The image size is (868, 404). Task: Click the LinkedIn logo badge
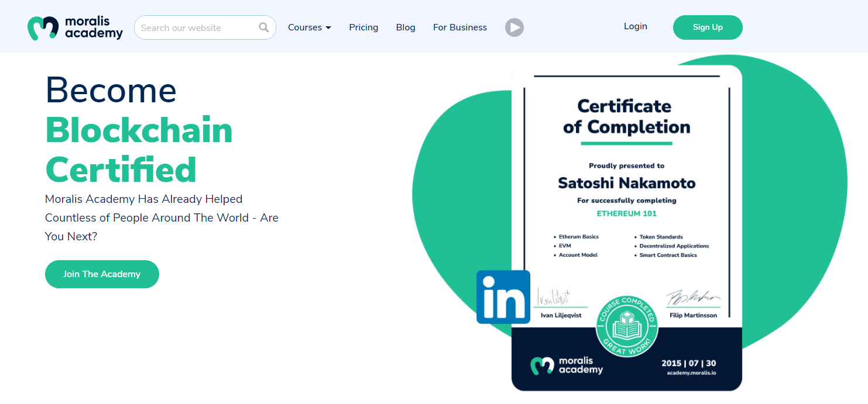point(503,297)
